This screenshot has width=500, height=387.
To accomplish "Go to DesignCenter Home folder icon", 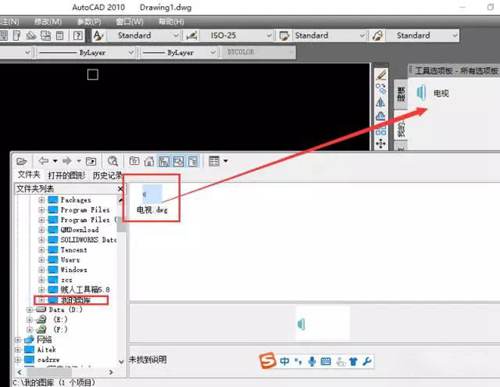I will point(149,162).
